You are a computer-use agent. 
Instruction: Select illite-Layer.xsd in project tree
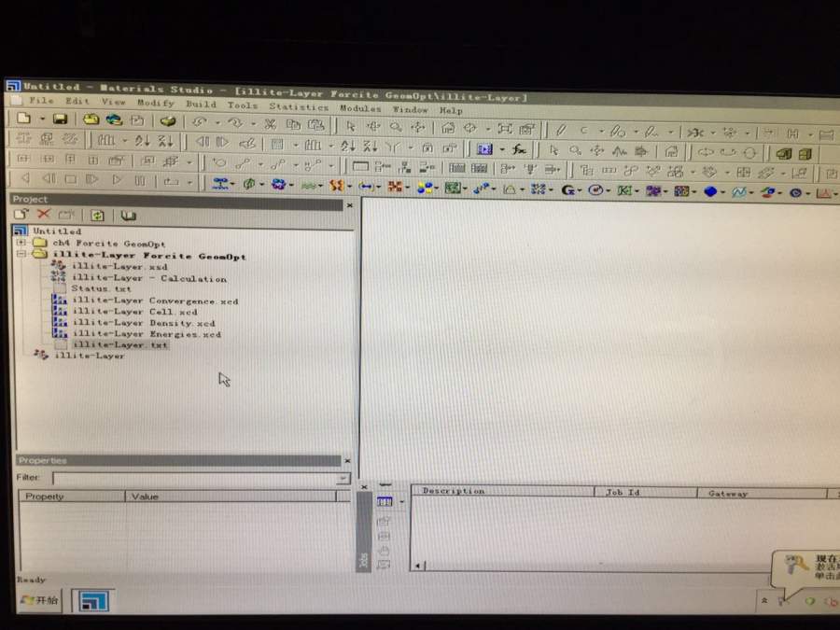pos(119,266)
